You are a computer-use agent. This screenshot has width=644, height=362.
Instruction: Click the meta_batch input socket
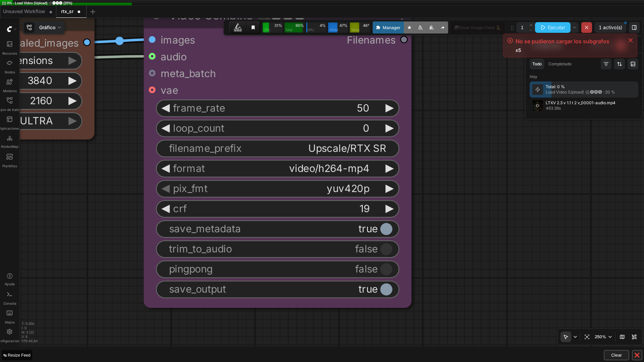(152, 73)
